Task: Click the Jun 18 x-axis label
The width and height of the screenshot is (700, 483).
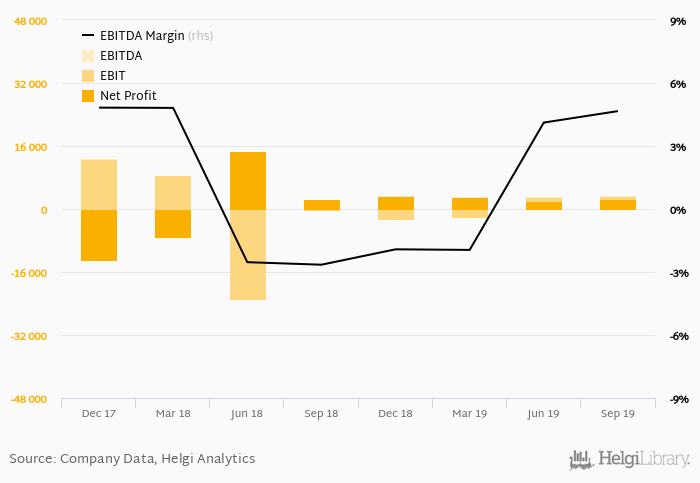Action: (247, 414)
